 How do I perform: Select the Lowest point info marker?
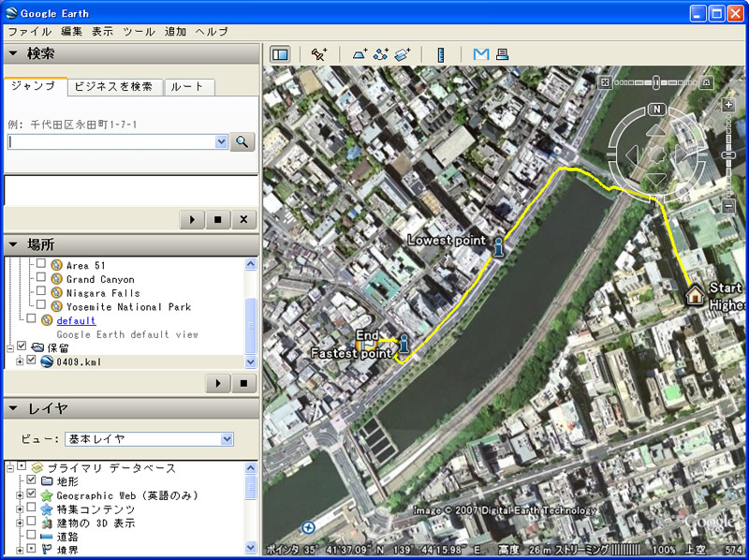pyautogui.click(x=498, y=247)
